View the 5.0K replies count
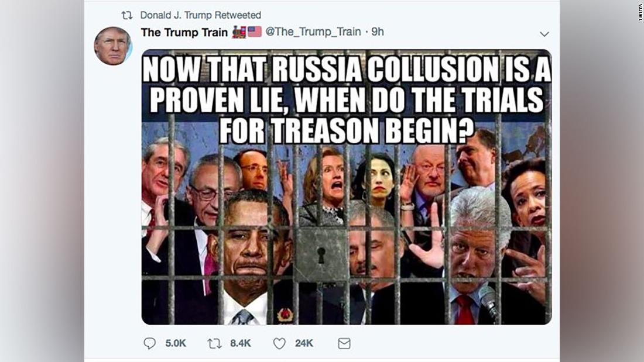 176,343
